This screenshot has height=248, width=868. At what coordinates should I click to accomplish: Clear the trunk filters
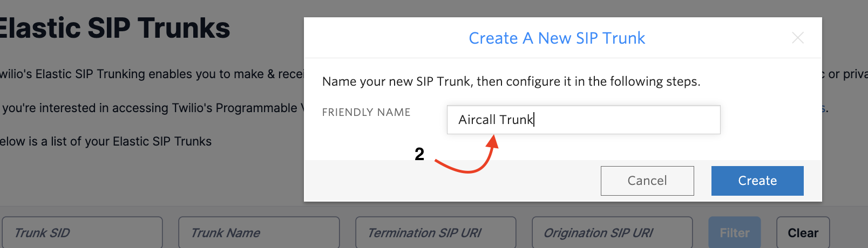click(x=803, y=233)
